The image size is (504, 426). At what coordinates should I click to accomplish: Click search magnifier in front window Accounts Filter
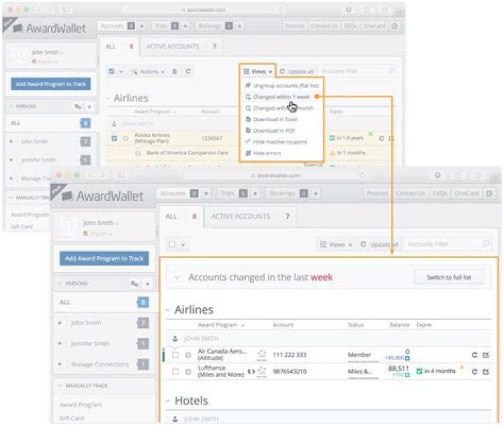tap(486, 244)
